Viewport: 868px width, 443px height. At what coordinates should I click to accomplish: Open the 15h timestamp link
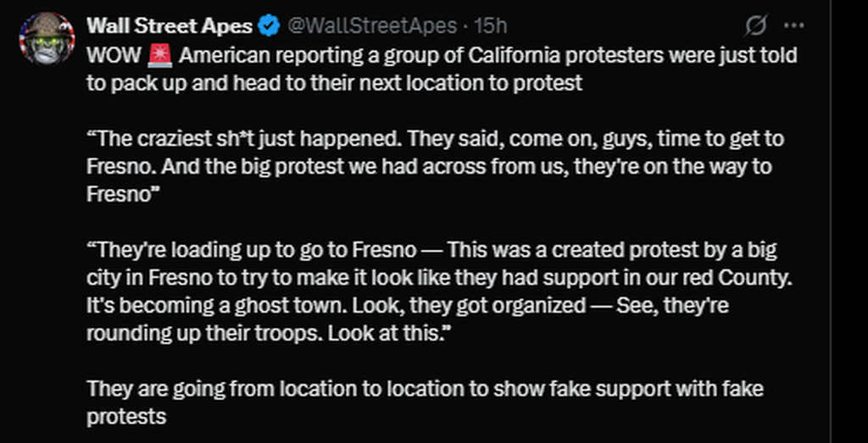point(491,26)
